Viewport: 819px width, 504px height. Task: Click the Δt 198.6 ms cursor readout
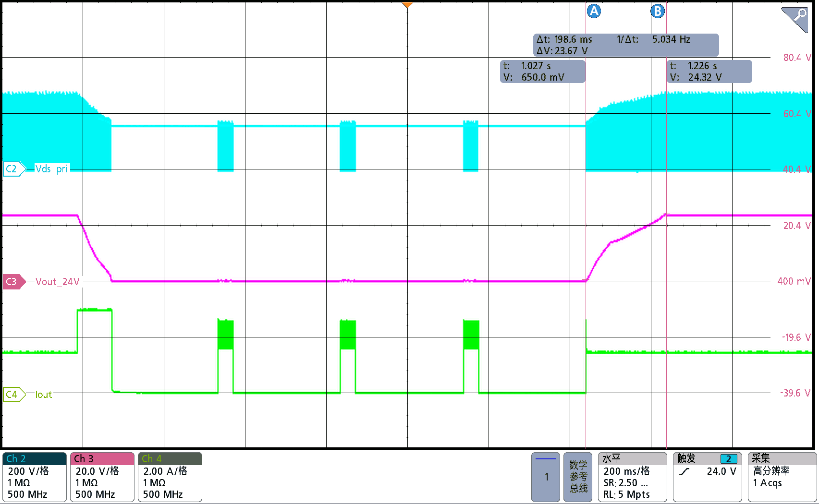tap(564, 39)
